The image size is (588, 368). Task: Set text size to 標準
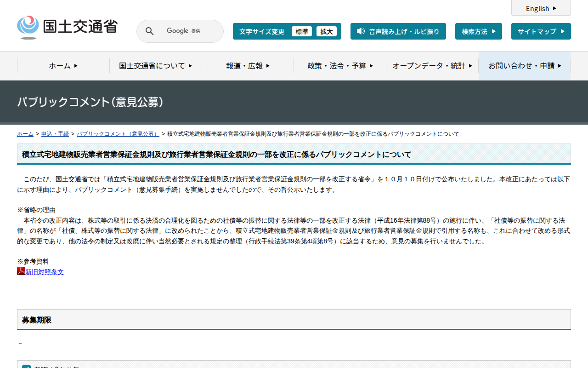click(x=301, y=32)
